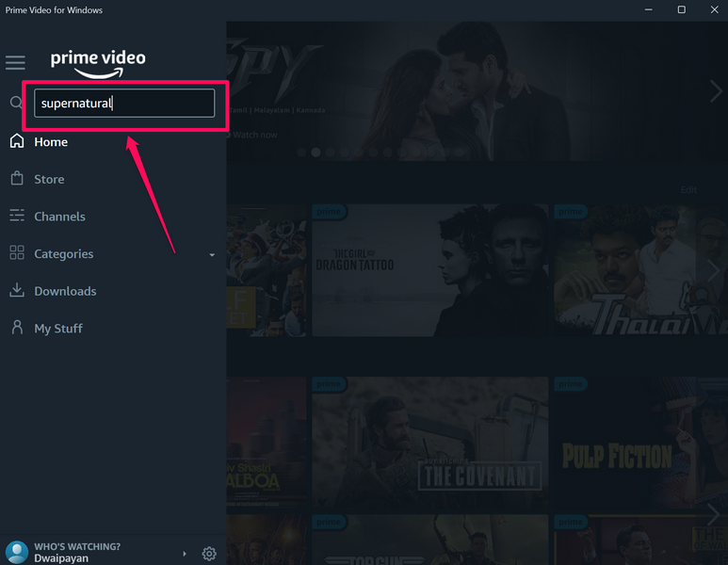
Task: Open the Downloads section
Action: click(x=66, y=291)
